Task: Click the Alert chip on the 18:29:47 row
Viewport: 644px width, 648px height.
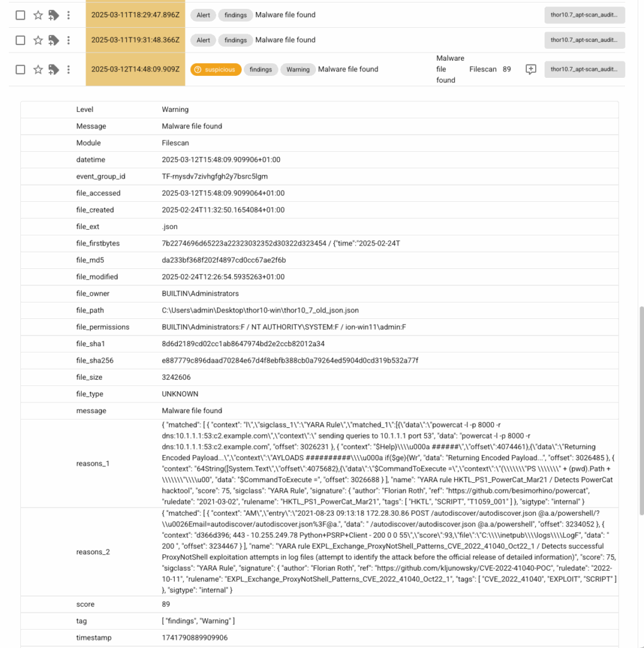Action: point(203,15)
